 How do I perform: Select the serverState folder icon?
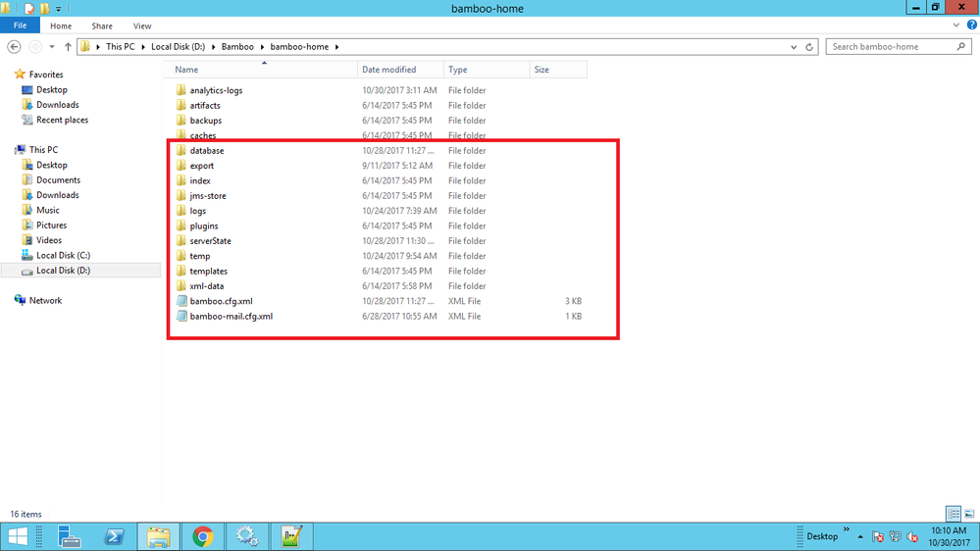pyautogui.click(x=181, y=240)
